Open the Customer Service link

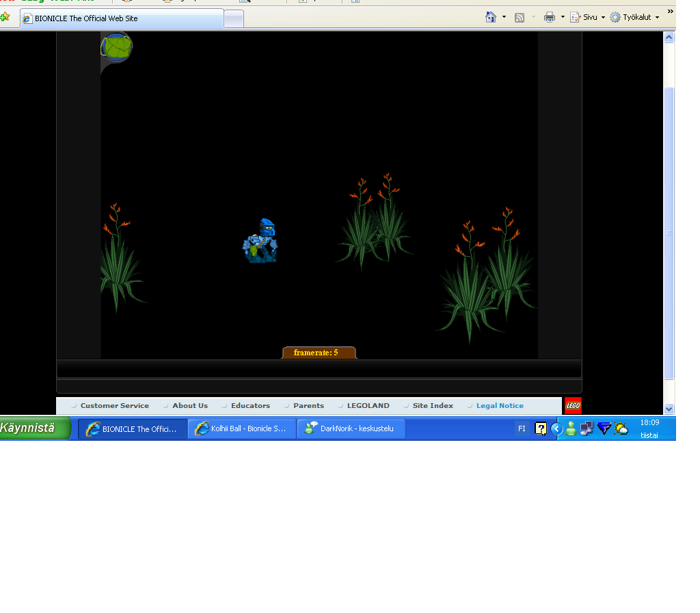pyautogui.click(x=115, y=405)
